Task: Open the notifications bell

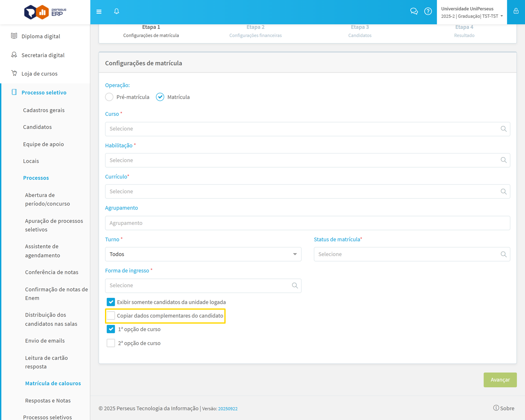Action: (x=116, y=11)
